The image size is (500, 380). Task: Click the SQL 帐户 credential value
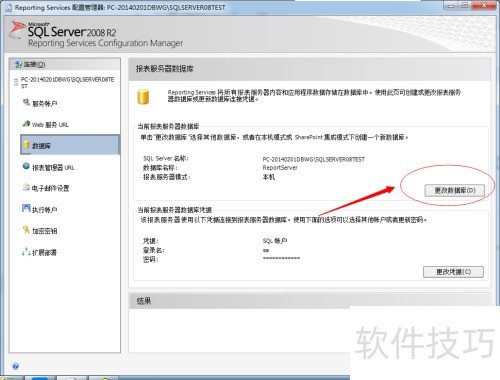click(275, 241)
